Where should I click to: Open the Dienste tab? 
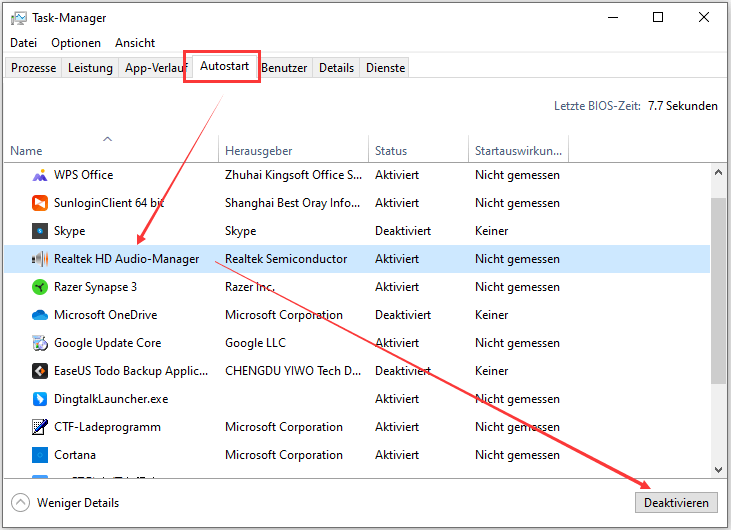[385, 68]
